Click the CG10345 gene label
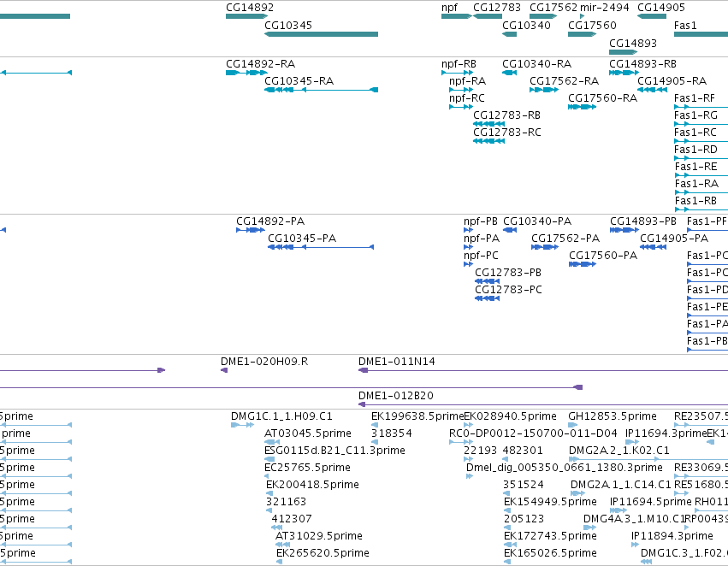The height and width of the screenshot is (566, 728). [x=288, y=26]
